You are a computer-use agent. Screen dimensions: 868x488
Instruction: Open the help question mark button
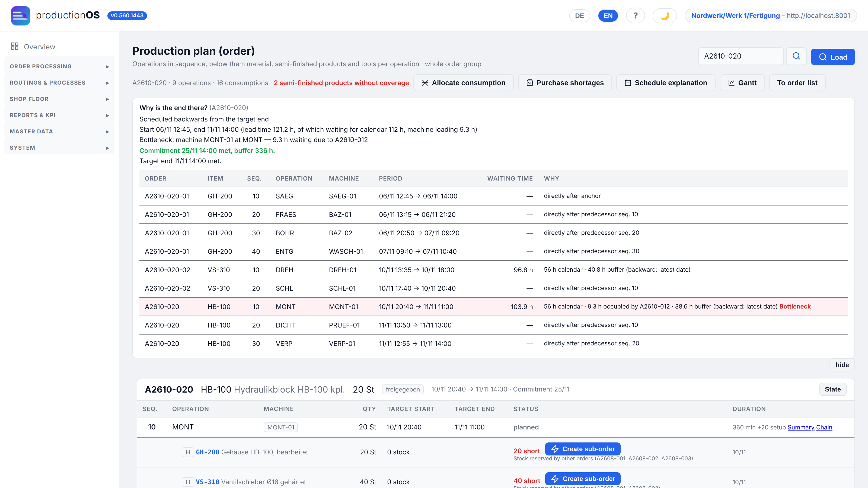[635, 15]
